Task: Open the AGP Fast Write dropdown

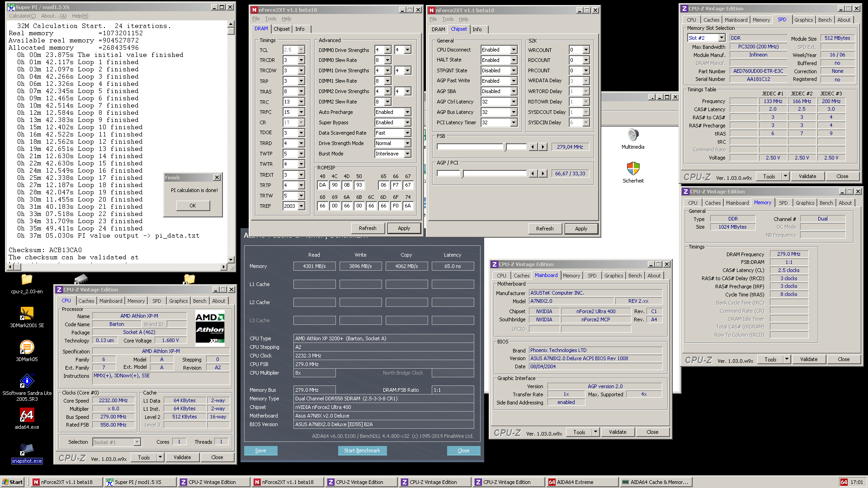Action: point(514,81)
